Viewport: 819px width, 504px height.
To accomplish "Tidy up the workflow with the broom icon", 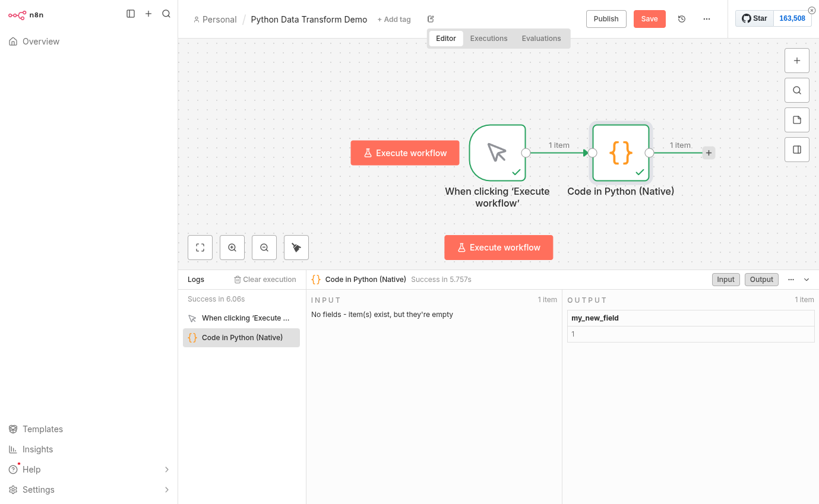I will [x=296, y=247].
